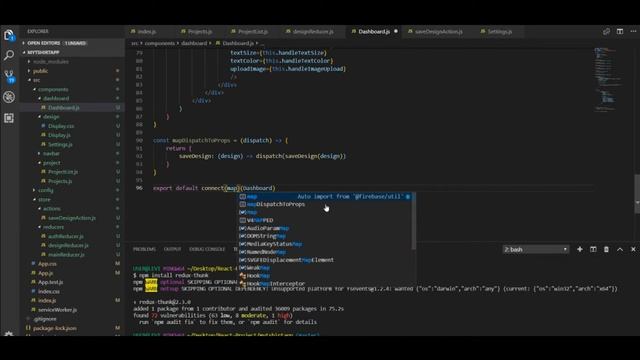Open Display.css in file tree
Image resolution: width=640 pixels, height=360 pixels.
(x=61, y=126)
